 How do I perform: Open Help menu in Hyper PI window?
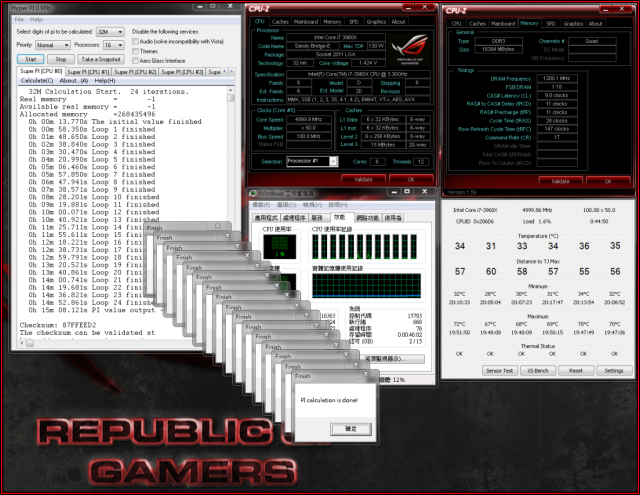(36, 19)
